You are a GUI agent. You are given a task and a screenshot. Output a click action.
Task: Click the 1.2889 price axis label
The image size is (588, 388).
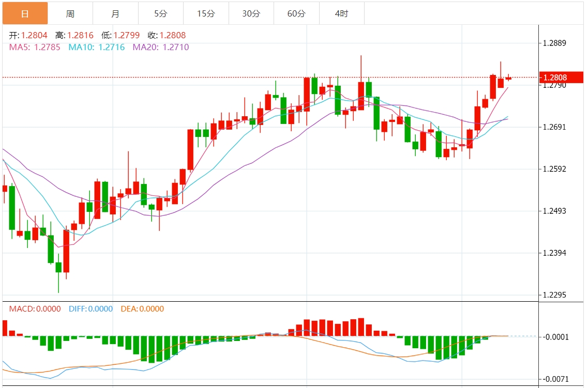[554, 43]
